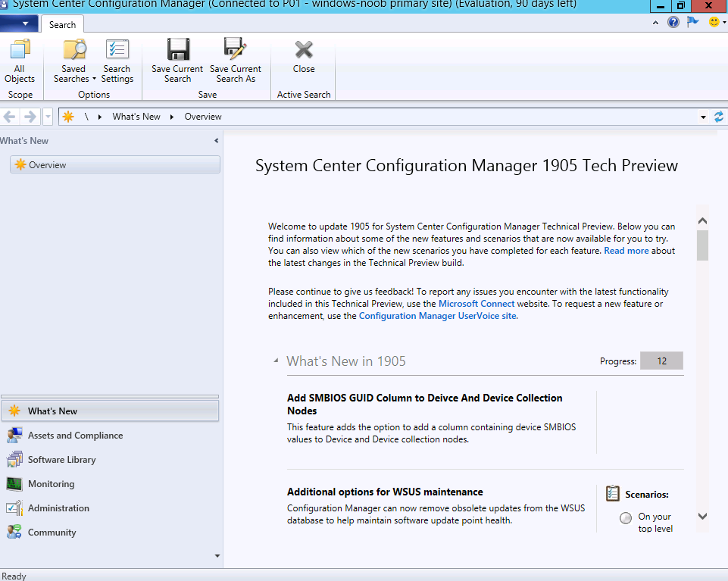Open the blue application menu dropdown
This screenshot has height=581, width=728.
(19, 23)
